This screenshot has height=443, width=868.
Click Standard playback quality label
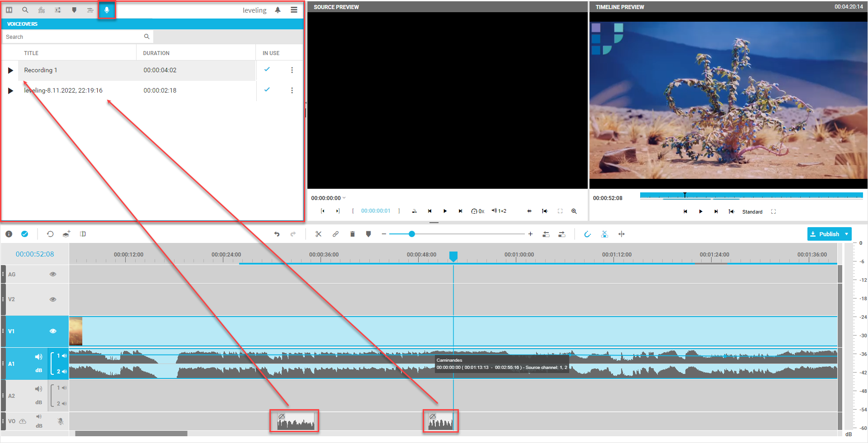tap(752, 212)
